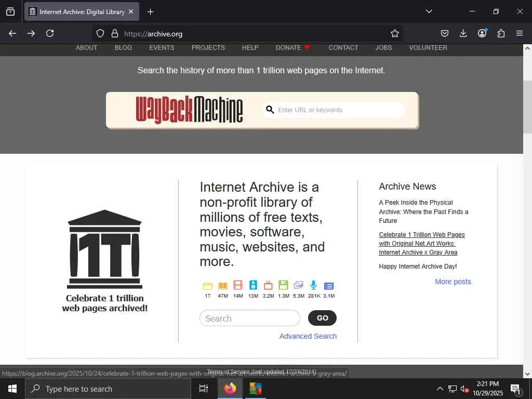
Task: Open the network status tray icon
Action: tap(453, 389)
